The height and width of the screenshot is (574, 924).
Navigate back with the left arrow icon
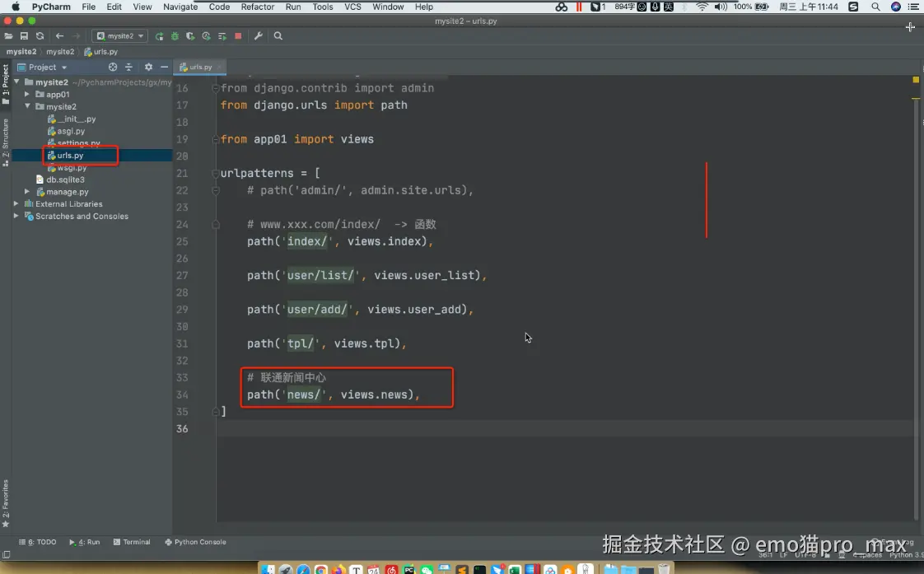[x=59, y=36]
